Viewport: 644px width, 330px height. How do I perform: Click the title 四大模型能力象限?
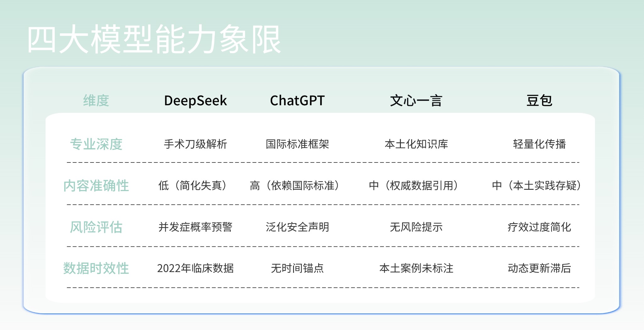pos(154,39)
